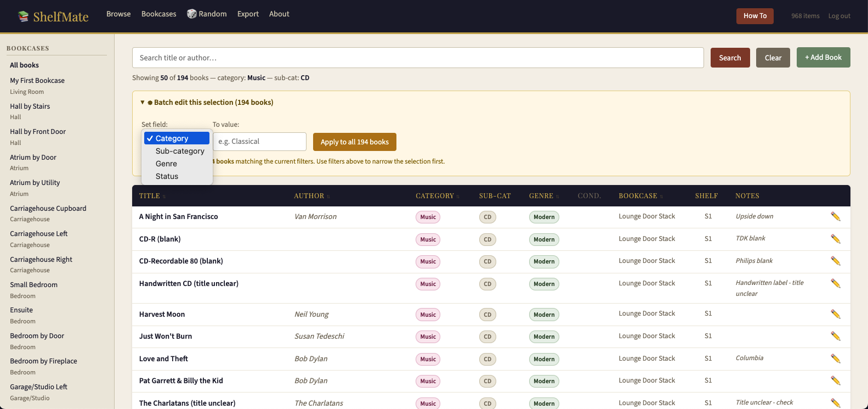Screen dimensions: 868x409
Task: Click the + Add Book button
Action: point(823,57)
